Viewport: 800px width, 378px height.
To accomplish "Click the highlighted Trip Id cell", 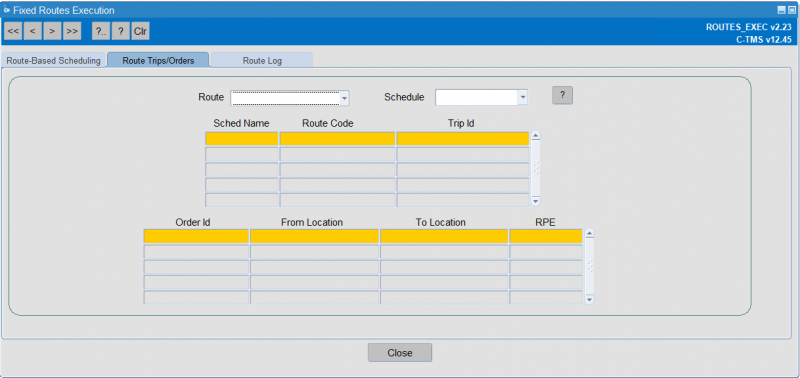I will [463, 139].
